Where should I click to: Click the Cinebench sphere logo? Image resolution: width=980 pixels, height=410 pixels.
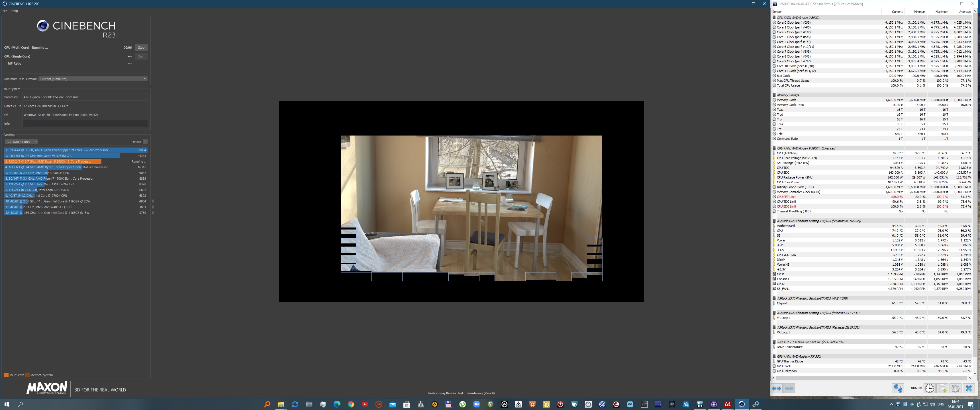click(x=43, y=26)
